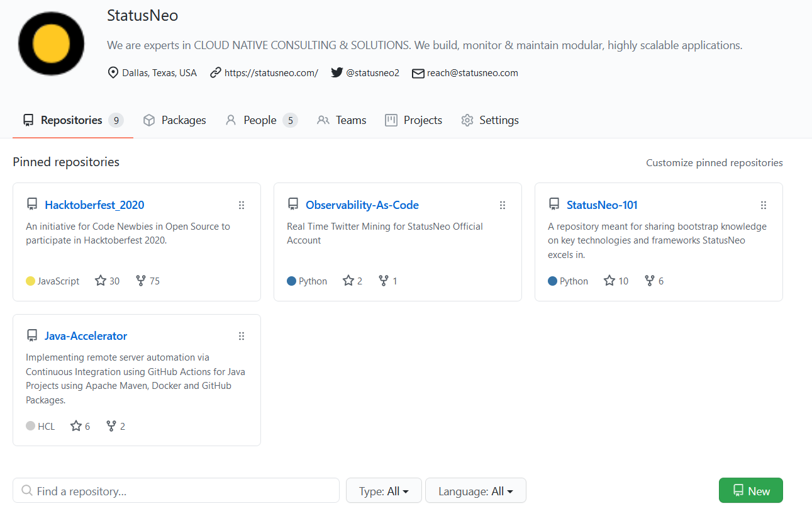
Task: Click the blue Python dot on Observability-As-Code
Action: [291, 281]
